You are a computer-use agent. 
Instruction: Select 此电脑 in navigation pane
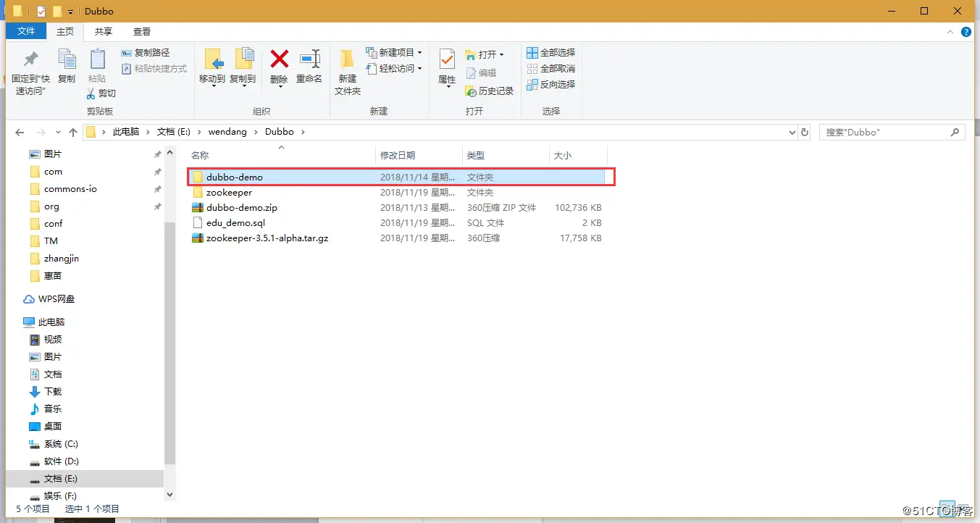click(51, 322)
